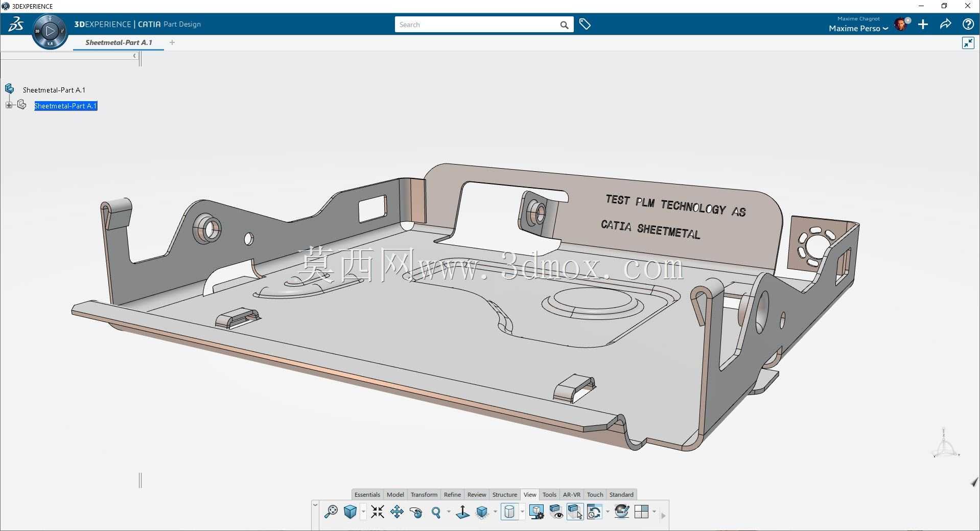Screen dimensions: 980x531
Task: Switch to the Model tab
Action: pyautogui.click(x=395, y=495)
